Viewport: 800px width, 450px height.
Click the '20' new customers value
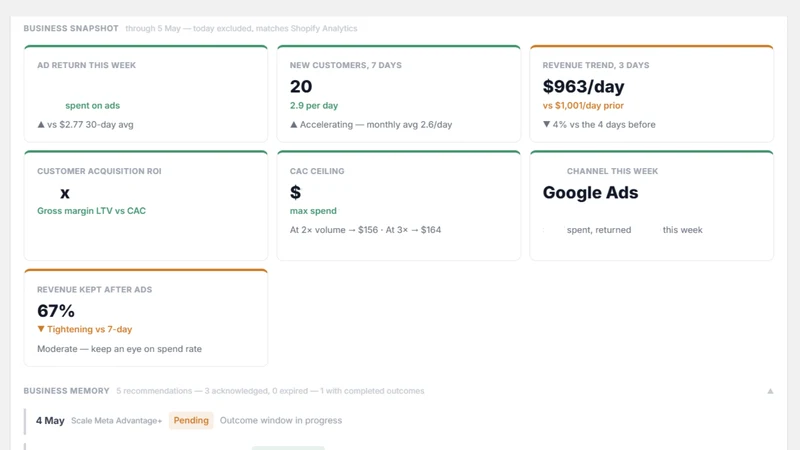click(x=301, y=86)
